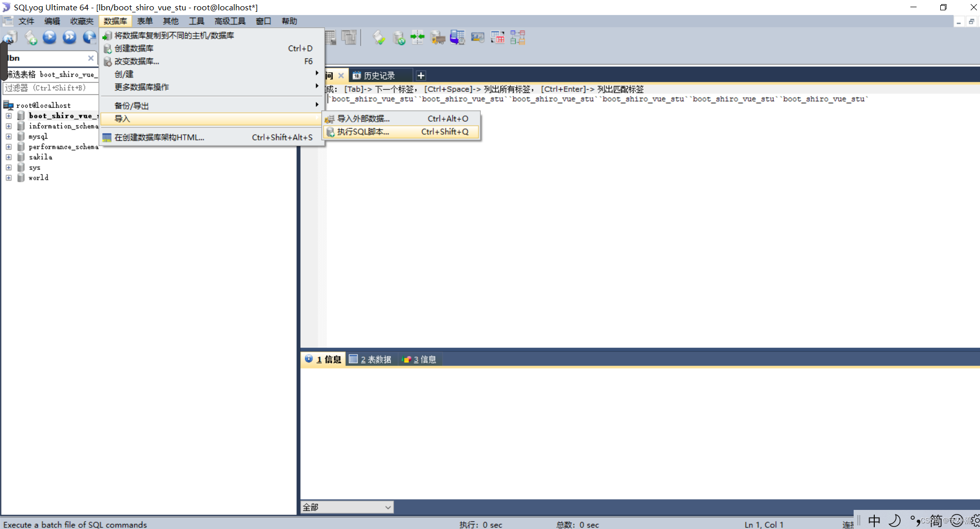Switch to the 2 表数据 tab
This screenshot has height=529, width=980.
tap(370, 359)
